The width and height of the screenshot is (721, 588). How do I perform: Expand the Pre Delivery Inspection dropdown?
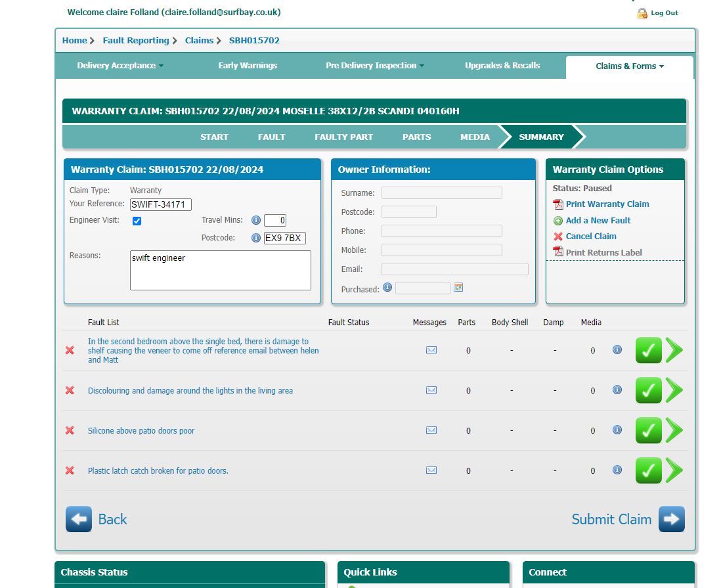pyautogui.click(x=374, y=66)
